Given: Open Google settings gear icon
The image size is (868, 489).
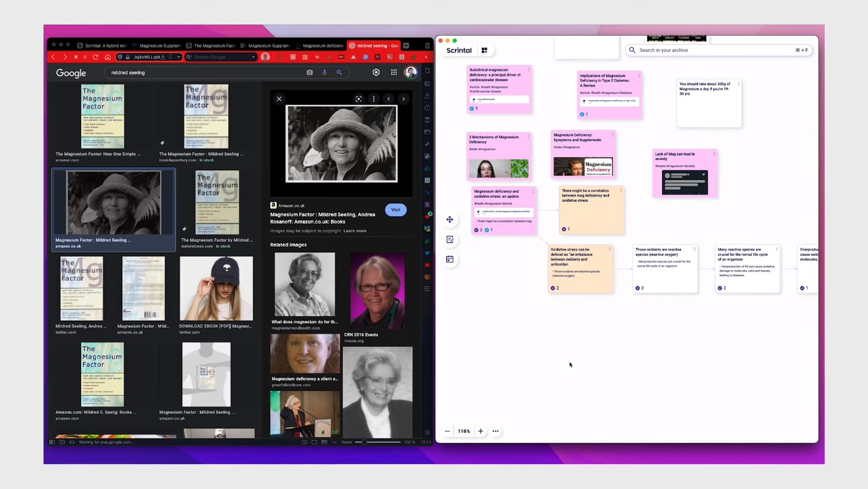Looking at the screenshot, I should click(376, 72).
